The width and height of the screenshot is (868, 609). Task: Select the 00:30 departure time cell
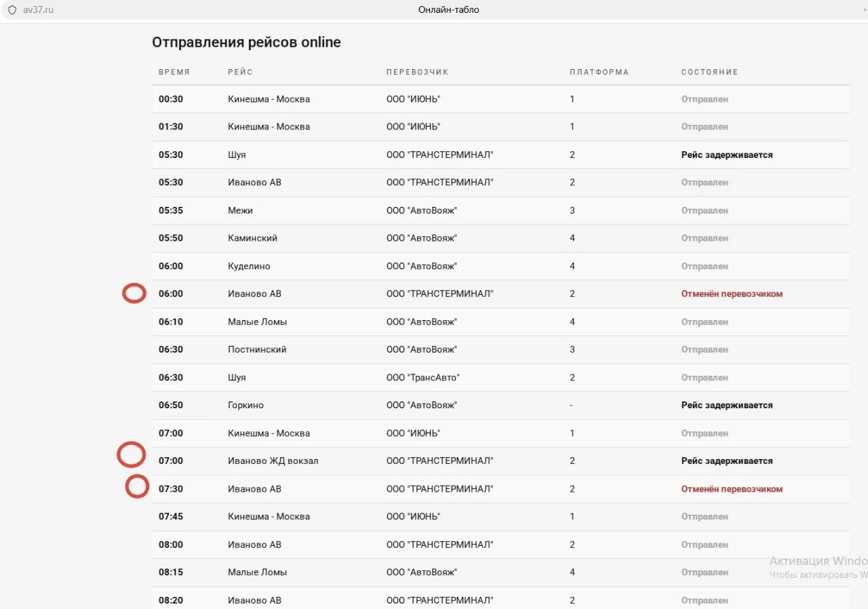(x=171, y=99)
